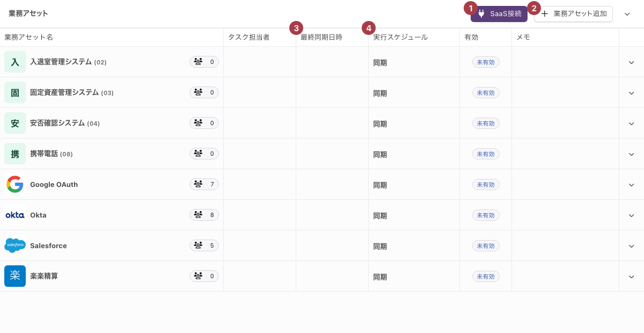This screenshot has height=333, width=644.
Task: Open the user count badge for 携帯電話
Action: 204,154
